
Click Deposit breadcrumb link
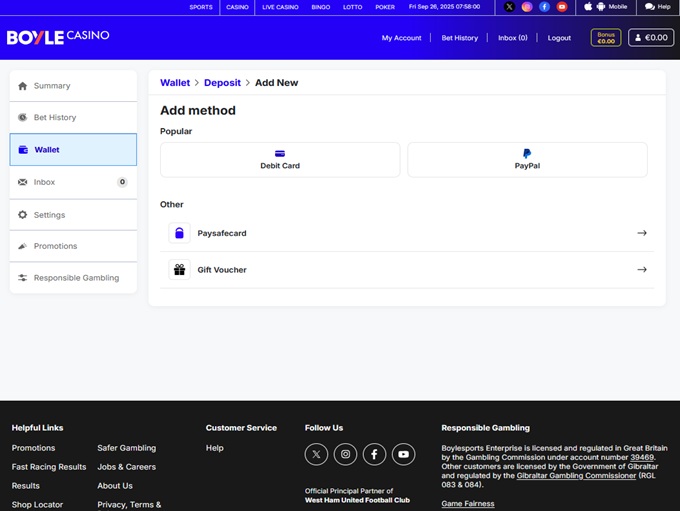[x=222, y=83]
